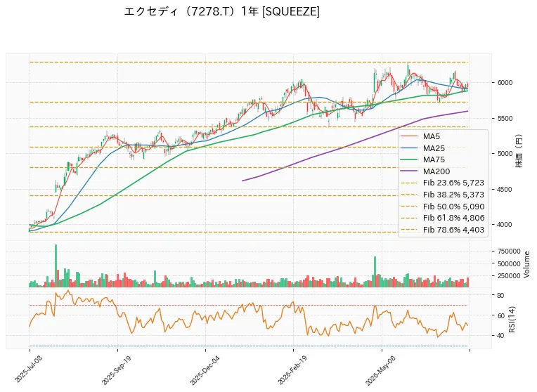Click the tallest green volume bar in July
The image size is (537, 392).
56,266
